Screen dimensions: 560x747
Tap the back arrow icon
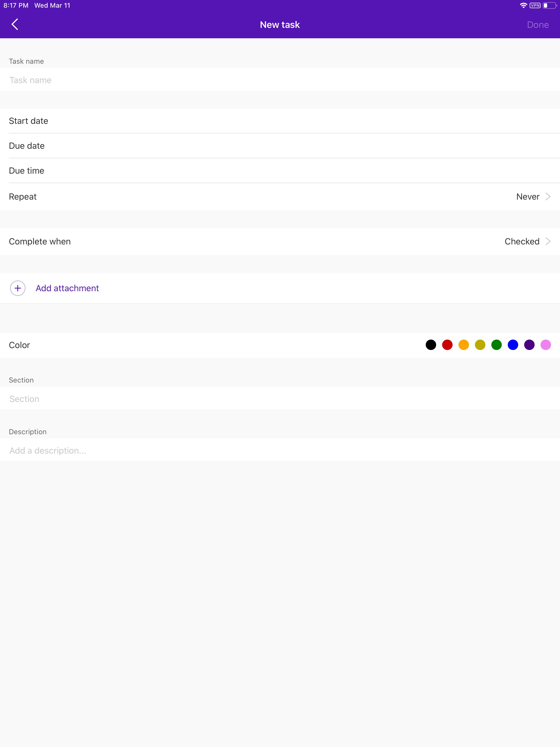tap(15, 24)
